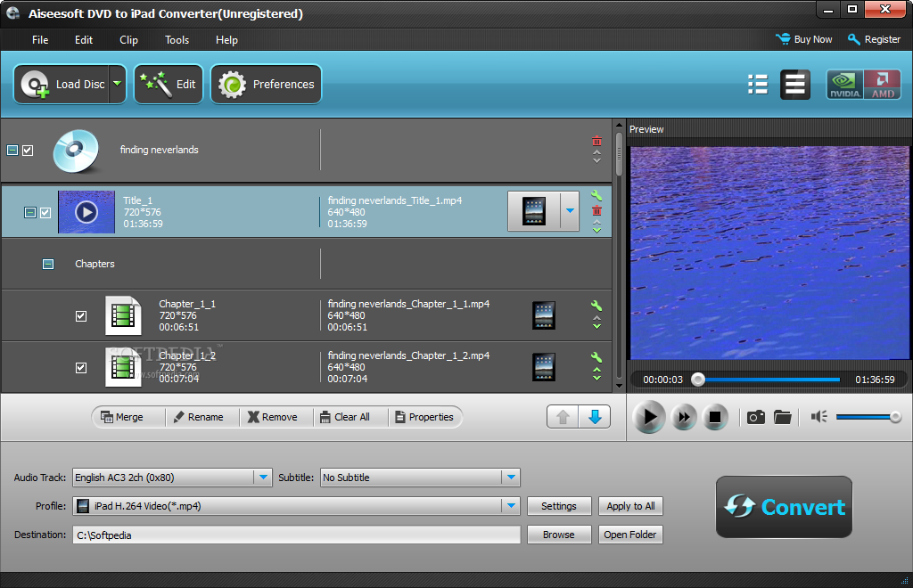The image size is (913, 588).
Task: Click the Chapter_1_1 film file icon
Action: coord(123,315)
